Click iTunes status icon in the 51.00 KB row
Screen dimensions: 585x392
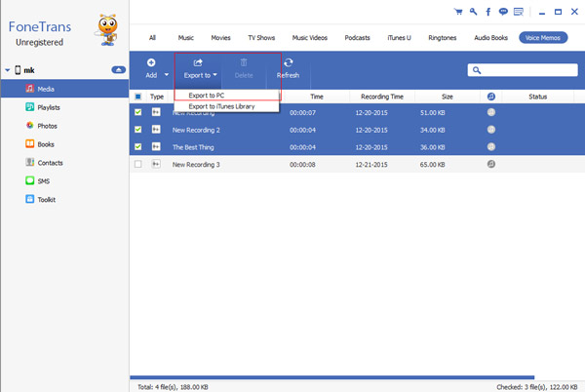click(x=491, y=112)
